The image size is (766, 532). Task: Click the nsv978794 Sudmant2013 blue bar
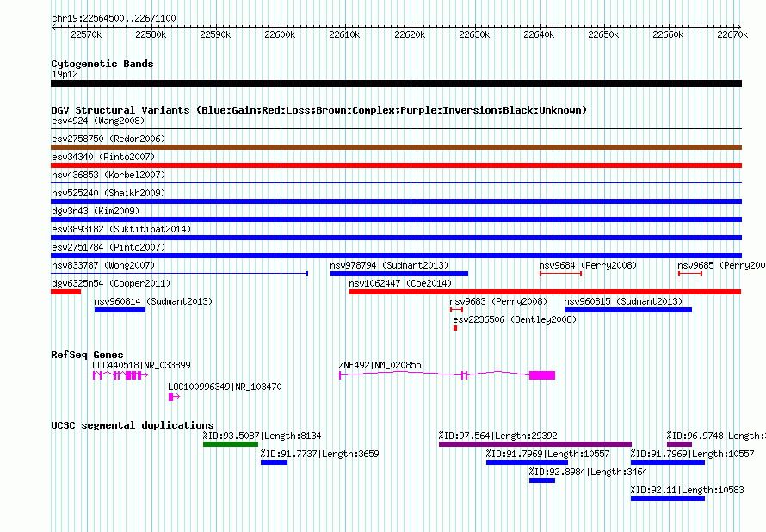(x=399, y=274)
